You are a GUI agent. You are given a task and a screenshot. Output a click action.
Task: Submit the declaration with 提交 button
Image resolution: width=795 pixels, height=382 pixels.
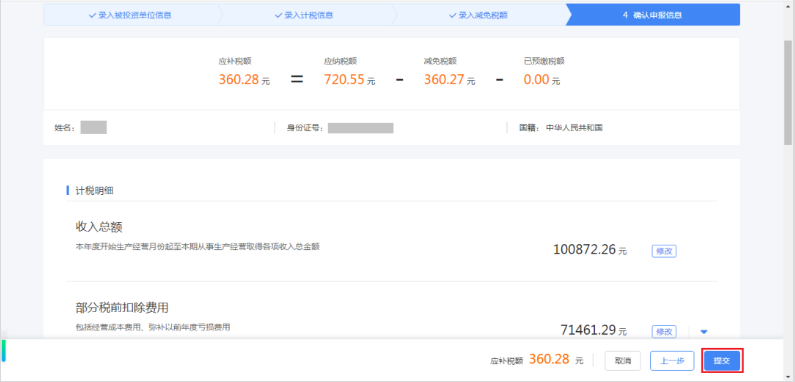pyautogui.click(x=722, y=361)
